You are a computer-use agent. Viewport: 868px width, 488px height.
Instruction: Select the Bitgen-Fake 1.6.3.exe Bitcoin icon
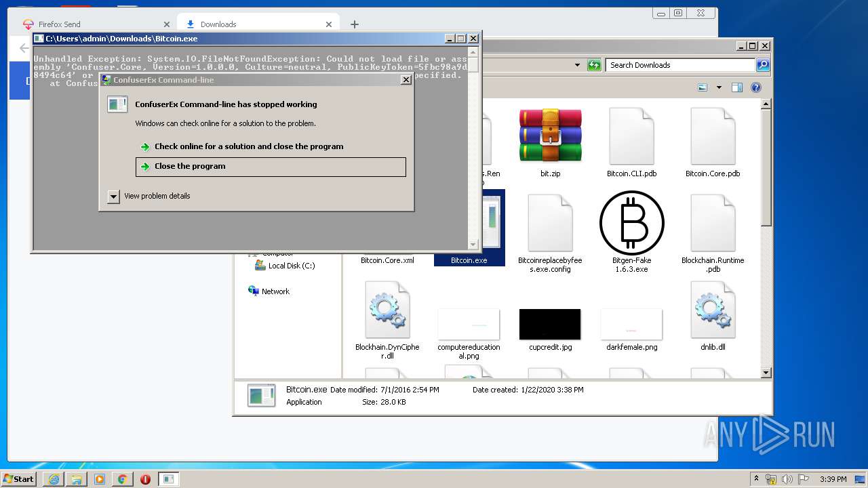tap(631, 223)
